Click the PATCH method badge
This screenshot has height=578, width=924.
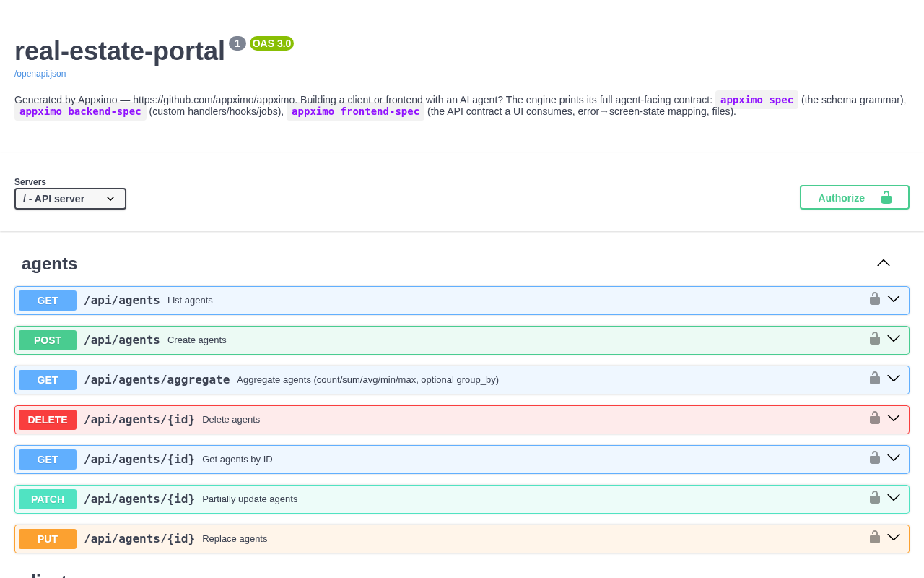click(x=48, y=499)
